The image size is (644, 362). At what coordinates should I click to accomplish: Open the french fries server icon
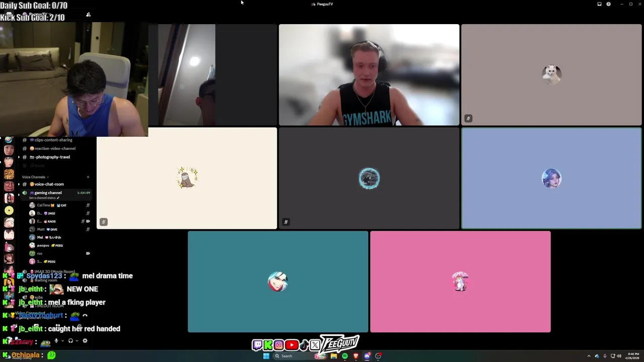click(9, 174)
